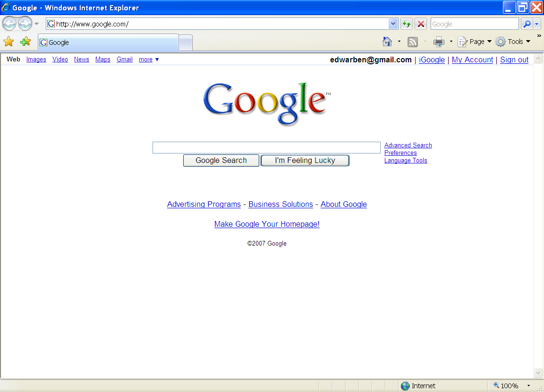Viewport: 544px width, 392px height.
Task: Click the back navigation arrow
Action: 9,23
